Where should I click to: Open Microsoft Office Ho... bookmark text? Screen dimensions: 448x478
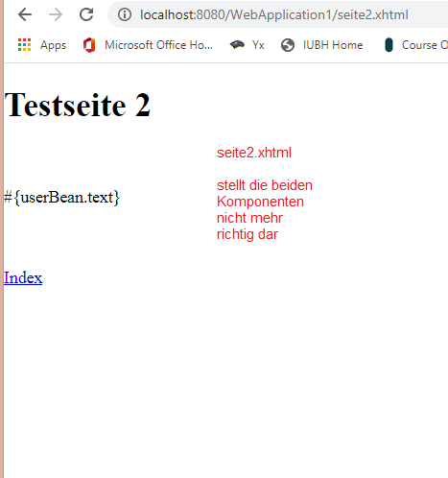pos(158,45)
